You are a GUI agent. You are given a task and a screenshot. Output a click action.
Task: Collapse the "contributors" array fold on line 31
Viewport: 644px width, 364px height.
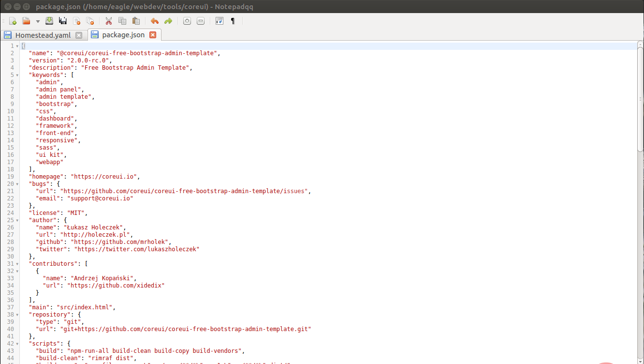tap(17, 264)
